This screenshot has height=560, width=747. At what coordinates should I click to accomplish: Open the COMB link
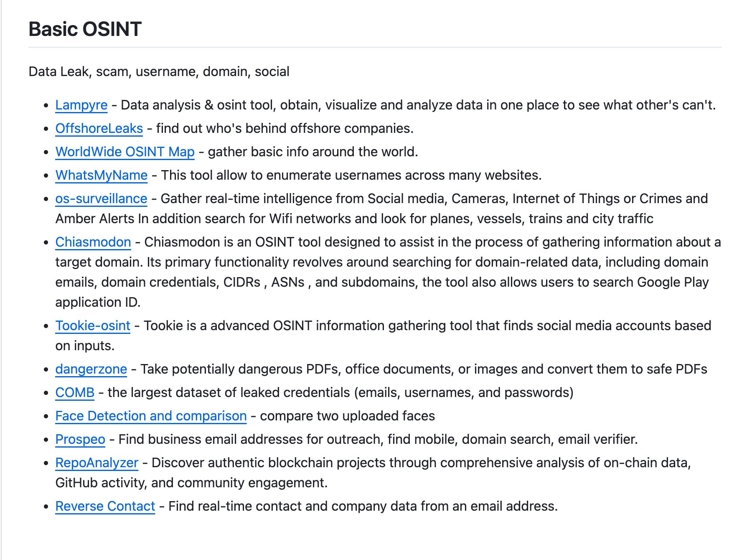(x=75, y=392)
